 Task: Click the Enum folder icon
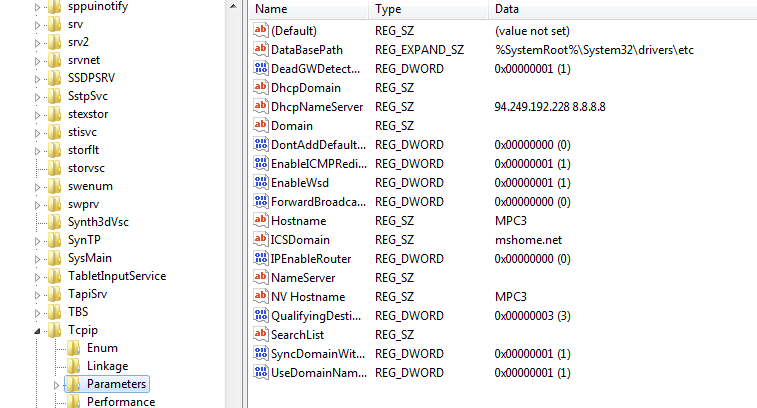point(73,348)
